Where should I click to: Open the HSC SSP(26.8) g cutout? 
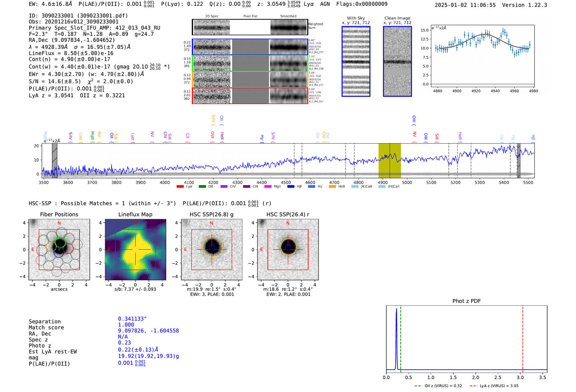tap(212, 250)
